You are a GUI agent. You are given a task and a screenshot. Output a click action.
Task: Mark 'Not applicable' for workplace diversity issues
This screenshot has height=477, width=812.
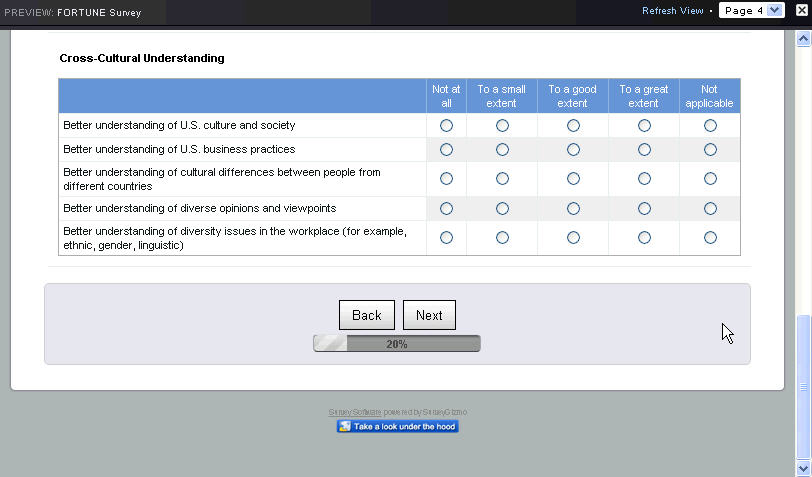[x=710, y=238]
